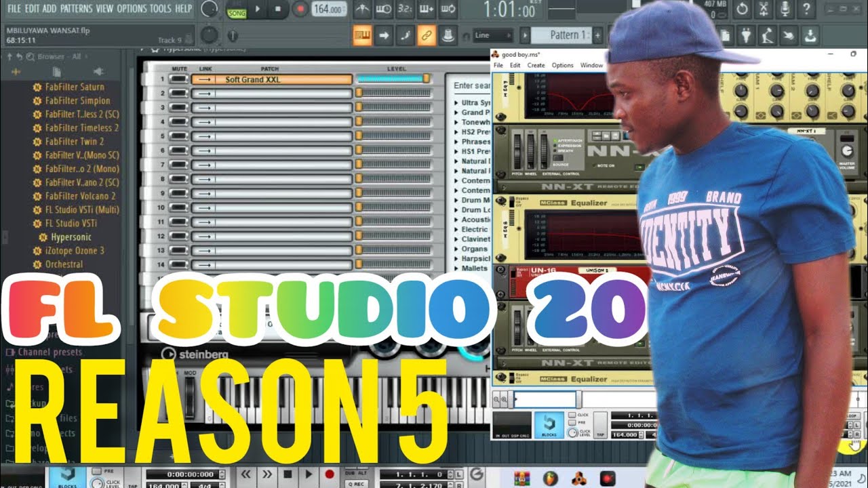Image resolution: width=868 pixels, height=488 pixels.
Task: Click the FL Studio play button
Action: pyautogui.click(x=257, y=9)
